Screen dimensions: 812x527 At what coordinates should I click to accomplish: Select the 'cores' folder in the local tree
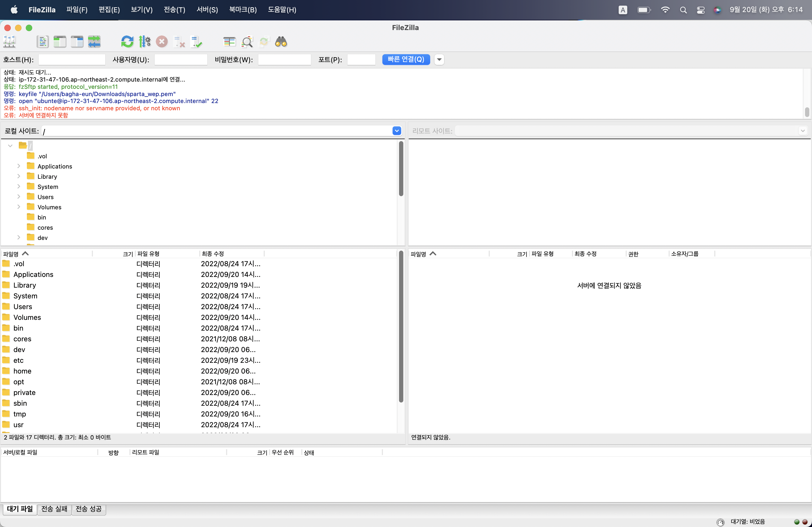tap(45, 227)
